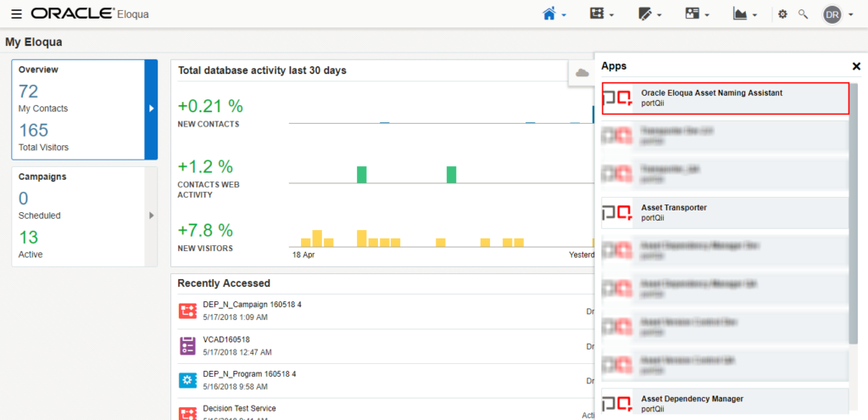Open the Analytics chart menu icon
This screenshot has height=420, width=868.
(740, 14)
